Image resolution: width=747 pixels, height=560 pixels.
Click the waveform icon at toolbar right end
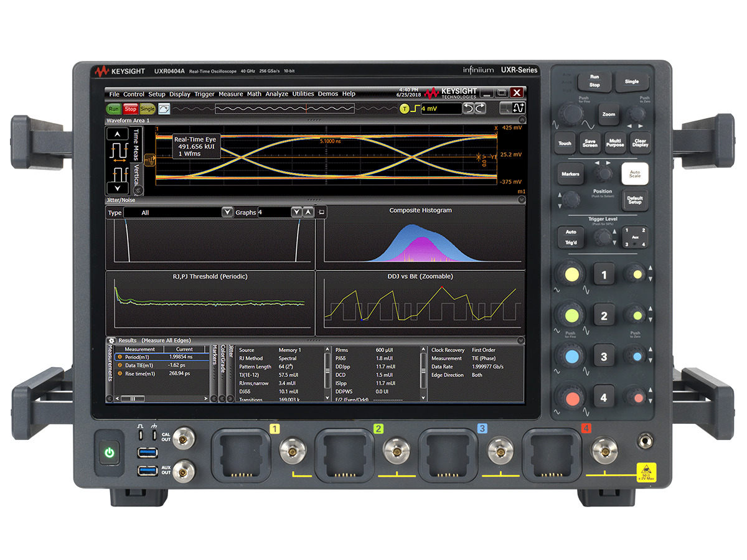(518, 108)
